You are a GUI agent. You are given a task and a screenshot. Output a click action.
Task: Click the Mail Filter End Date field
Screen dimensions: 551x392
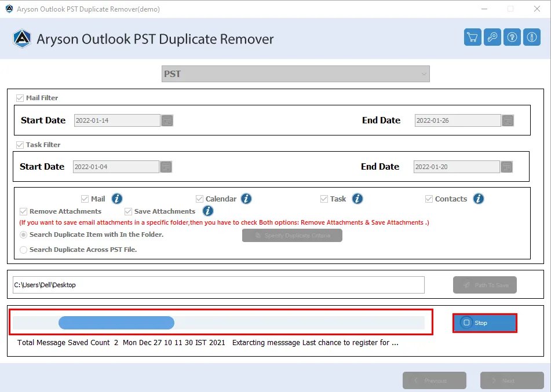(458, 120)
